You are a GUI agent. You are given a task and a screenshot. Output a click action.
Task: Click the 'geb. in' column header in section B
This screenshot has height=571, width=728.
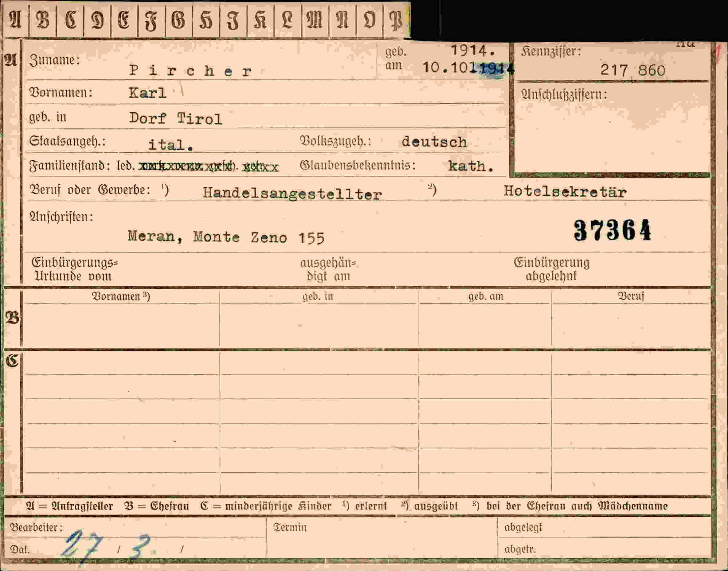[318, 296]
